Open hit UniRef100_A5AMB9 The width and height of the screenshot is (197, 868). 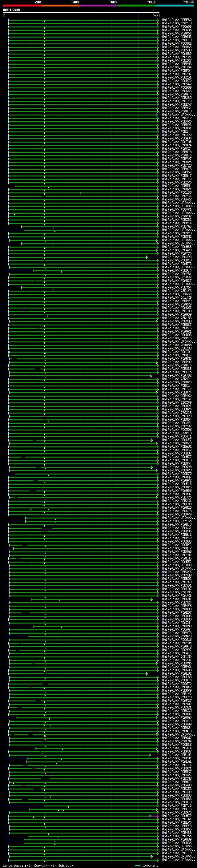pyautogui.click(x=177, y=54)
